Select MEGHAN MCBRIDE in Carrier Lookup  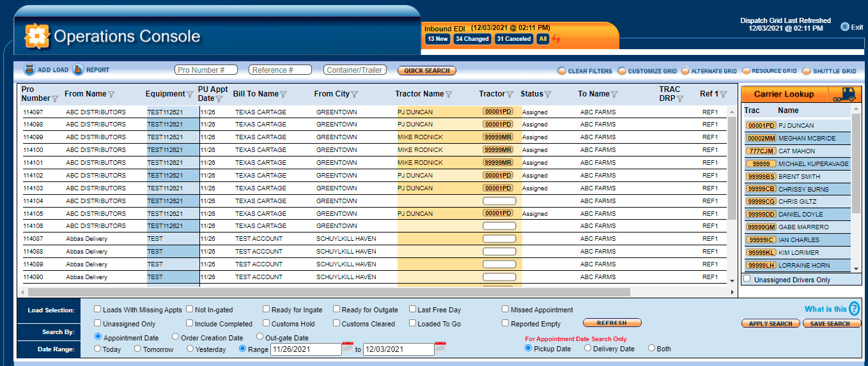[797, 139]
